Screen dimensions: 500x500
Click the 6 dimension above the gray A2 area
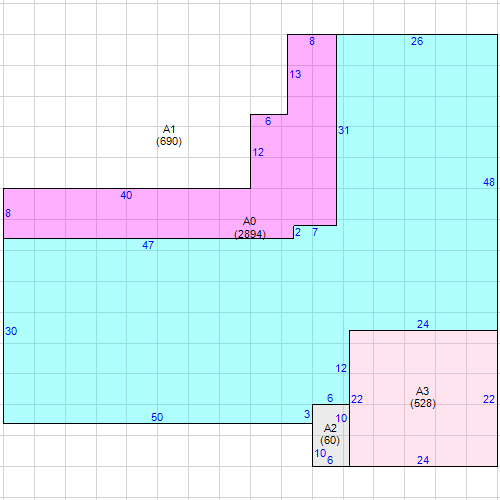(x=330, y=398)
